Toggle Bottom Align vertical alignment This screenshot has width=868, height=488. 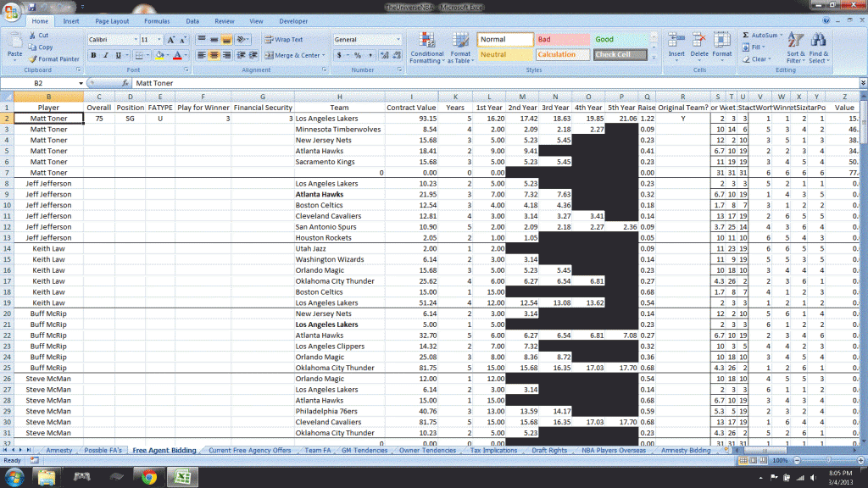click(x=225, y=39)
